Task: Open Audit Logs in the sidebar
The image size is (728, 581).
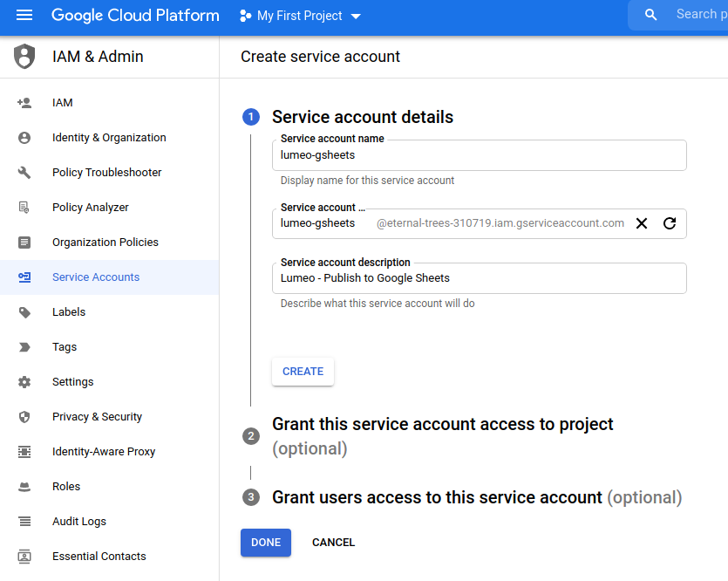Action: (x=110, y=522)
